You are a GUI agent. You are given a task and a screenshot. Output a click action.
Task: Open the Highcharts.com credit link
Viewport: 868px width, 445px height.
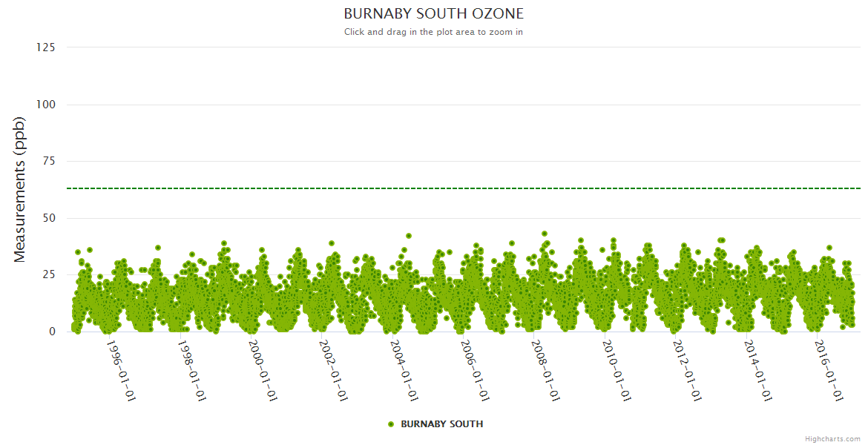(832, 438)
